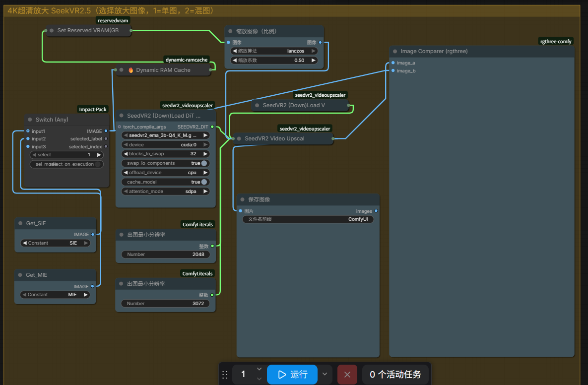This screenshot has width=588, height=385.
Task: Collapse the Switch (Any) node dot
Action: click(30, 120)
